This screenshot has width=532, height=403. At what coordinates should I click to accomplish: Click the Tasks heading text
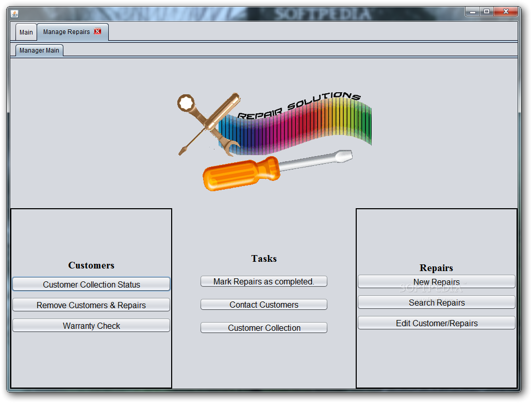(x=264, y=259)
